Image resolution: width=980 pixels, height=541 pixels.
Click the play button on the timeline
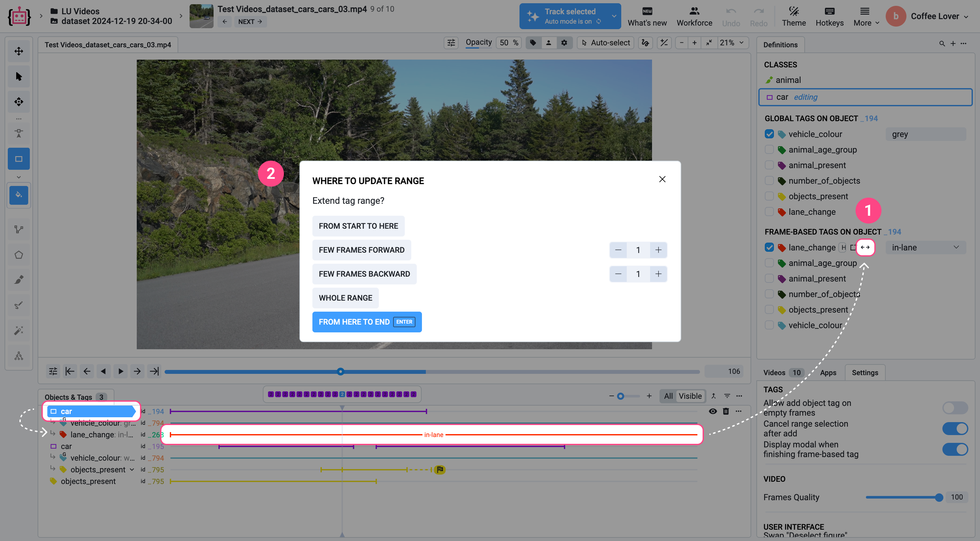[x=121, y=372]
